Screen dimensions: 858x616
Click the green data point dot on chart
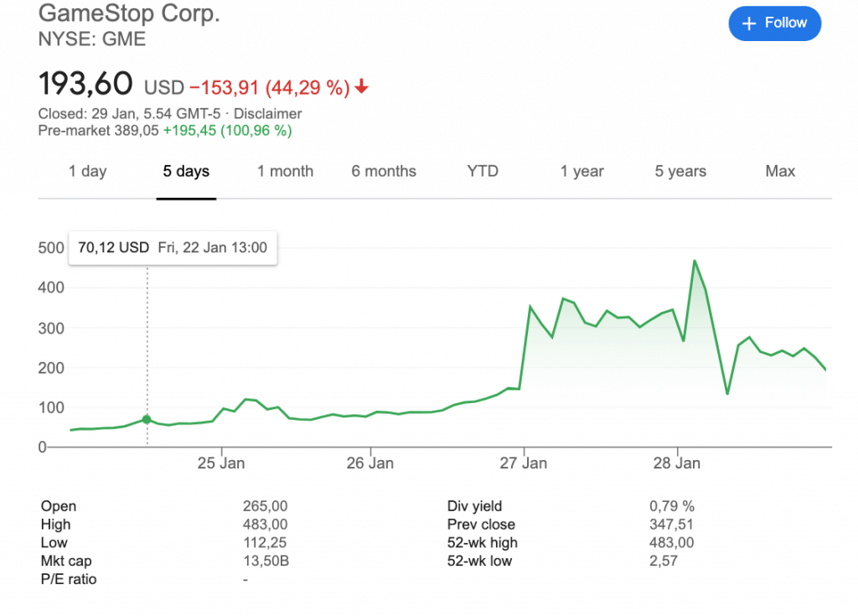pos(147,419)
